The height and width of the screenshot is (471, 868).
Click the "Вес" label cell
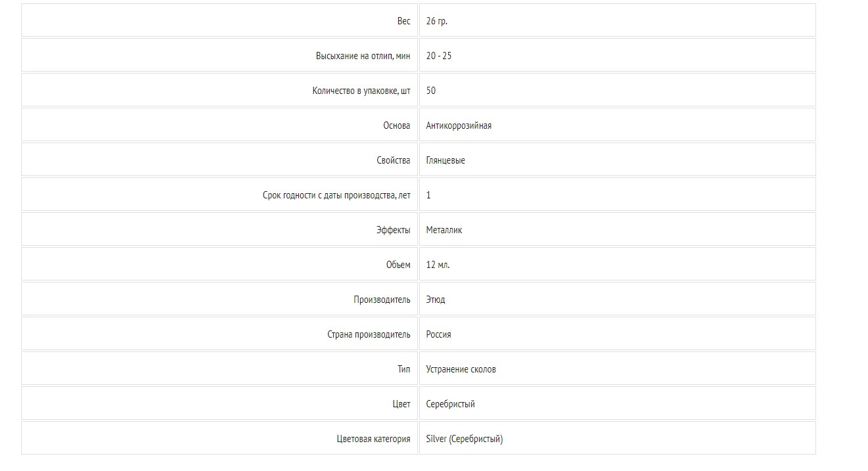pyautogui.click(x=403, y=21)
